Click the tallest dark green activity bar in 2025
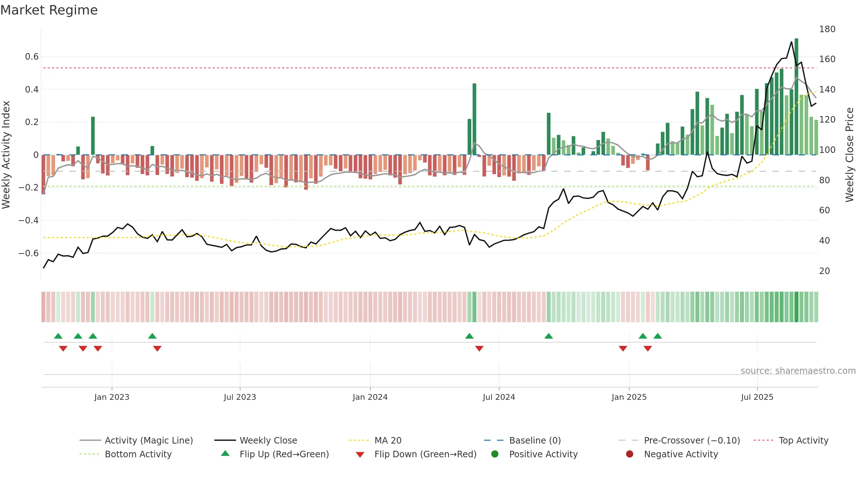This screenshot has width=868, height=488. click(x=796, y=97)
